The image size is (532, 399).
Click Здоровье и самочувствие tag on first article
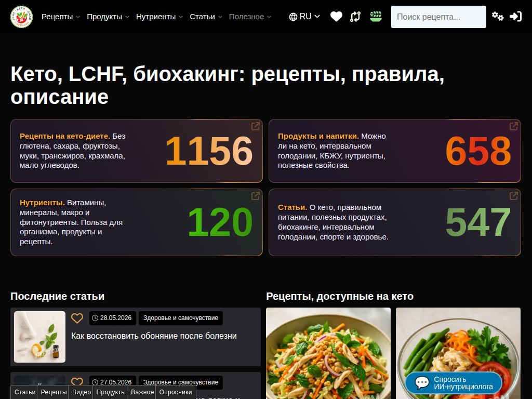180,318
